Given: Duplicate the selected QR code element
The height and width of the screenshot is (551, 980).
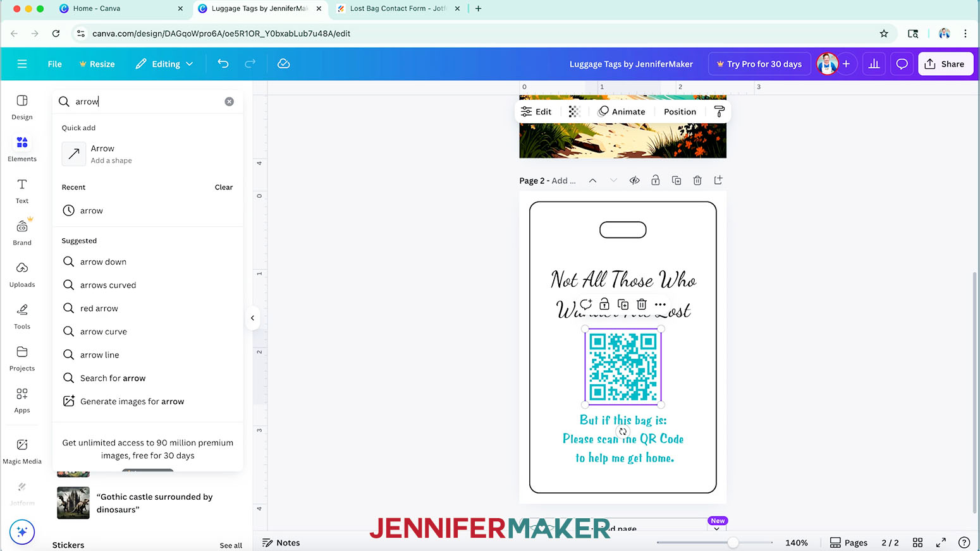Looking at the screenshot, I should pyautogui.click(x=623, y=304).
